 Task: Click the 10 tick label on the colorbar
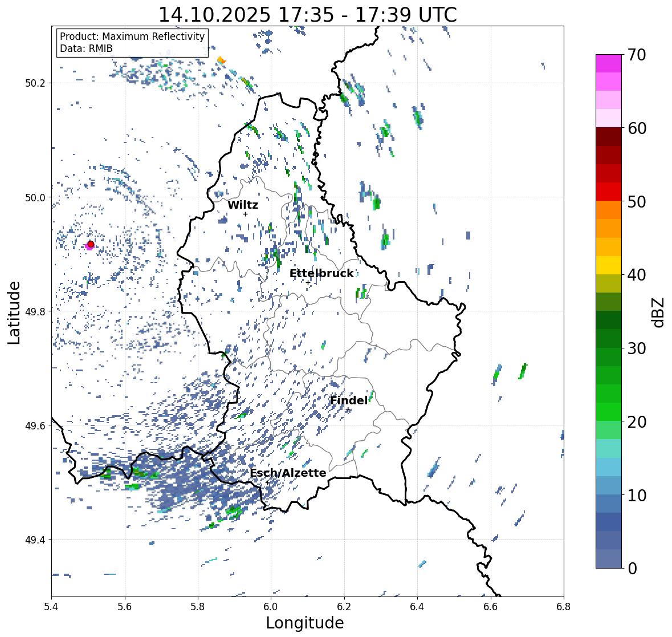(637, 495)
